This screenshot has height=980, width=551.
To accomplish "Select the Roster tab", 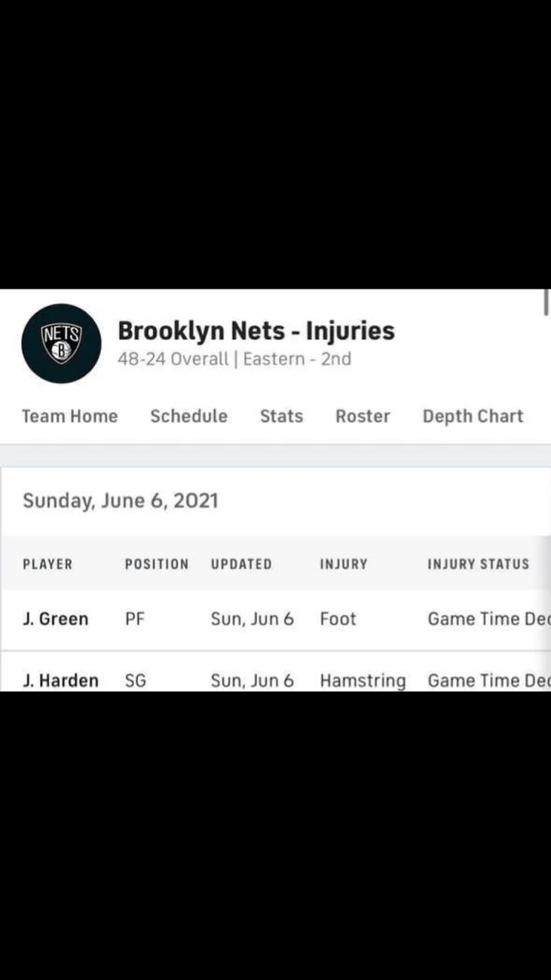I will 363,416.
